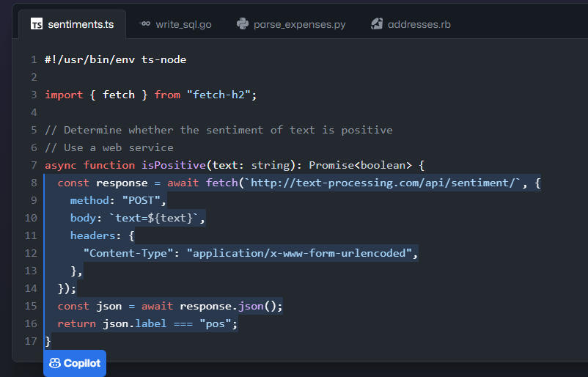Image resolution: width=588 pixels, height=377 pixels.
Task: Open the parse_expenses.py tab
Action: pos(291,24)
